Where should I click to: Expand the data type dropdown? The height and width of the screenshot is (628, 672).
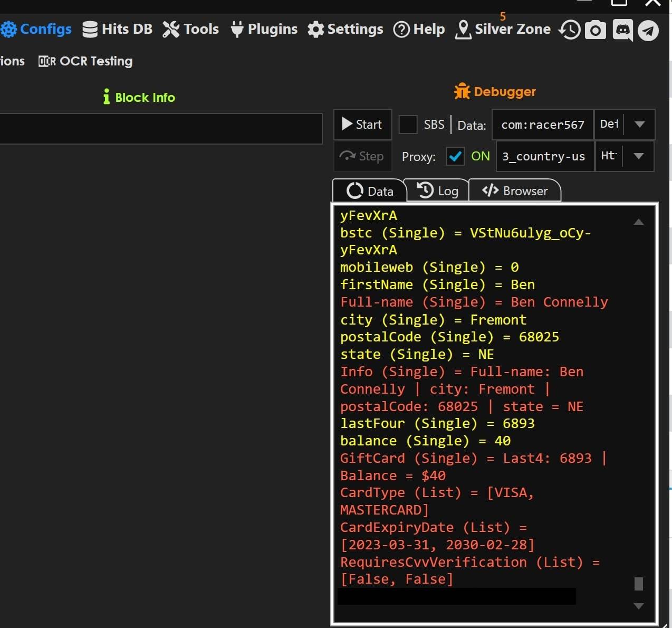coord(639,125)
